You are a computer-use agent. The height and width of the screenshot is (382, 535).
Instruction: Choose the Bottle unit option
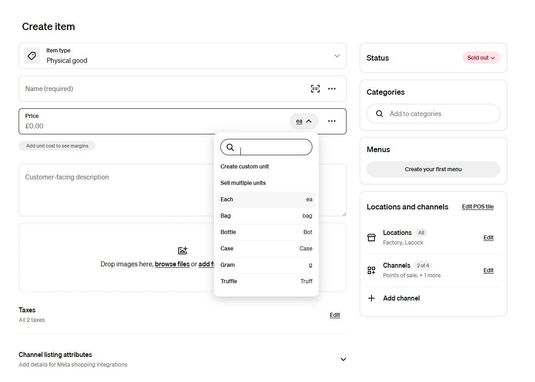click(266, 232)
